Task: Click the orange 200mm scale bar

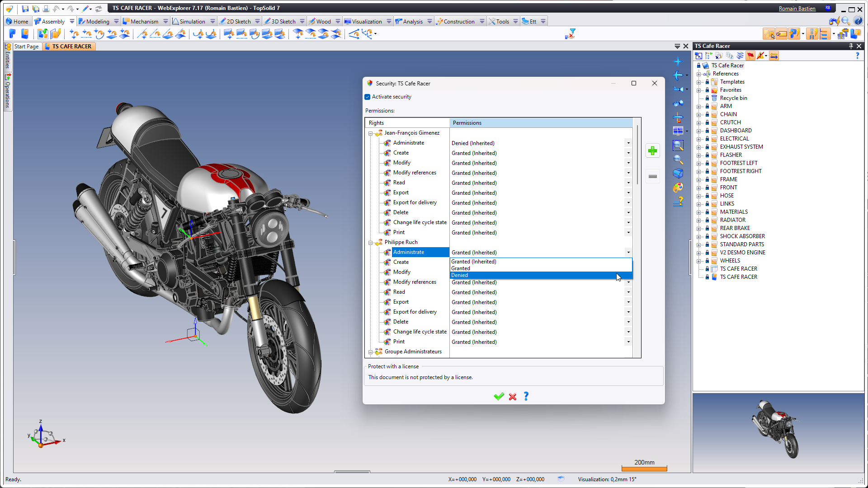Action: pos(644,469)
